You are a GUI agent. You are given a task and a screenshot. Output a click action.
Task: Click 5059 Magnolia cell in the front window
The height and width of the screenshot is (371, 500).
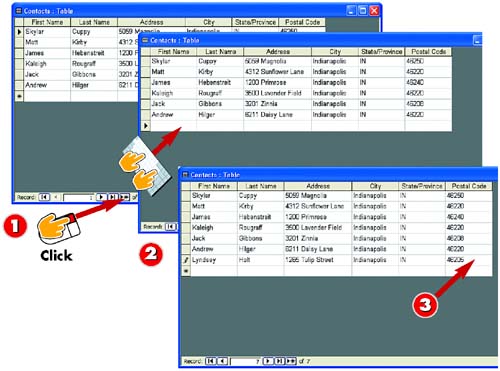(318, 196)
